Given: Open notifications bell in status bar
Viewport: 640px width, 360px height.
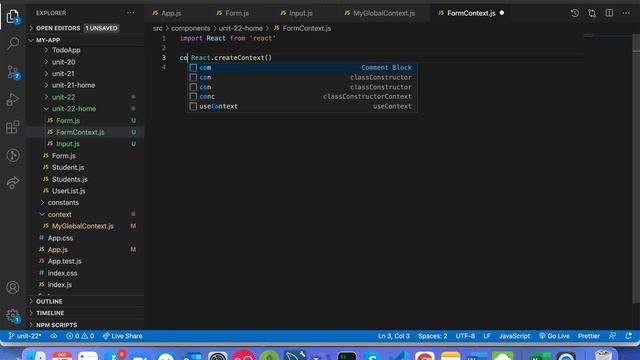Looking at the screenshot, I should (629, 336).
